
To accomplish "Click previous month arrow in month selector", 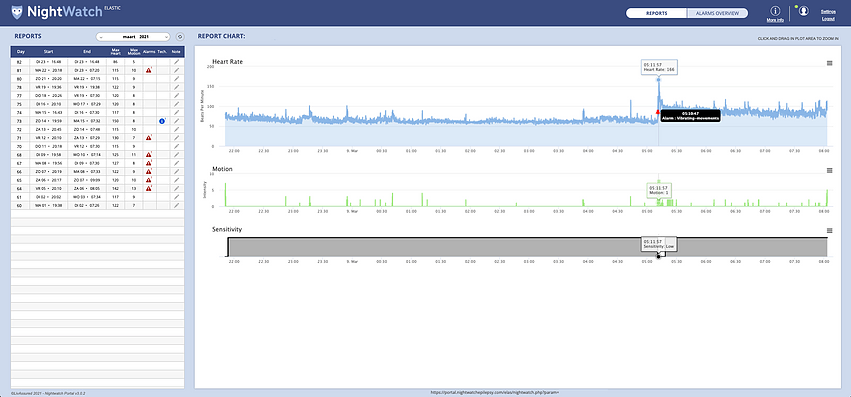I will (101, 37).
